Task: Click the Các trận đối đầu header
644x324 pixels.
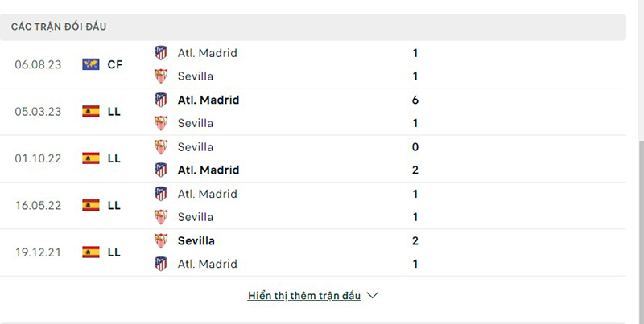Action: [59, 27]
